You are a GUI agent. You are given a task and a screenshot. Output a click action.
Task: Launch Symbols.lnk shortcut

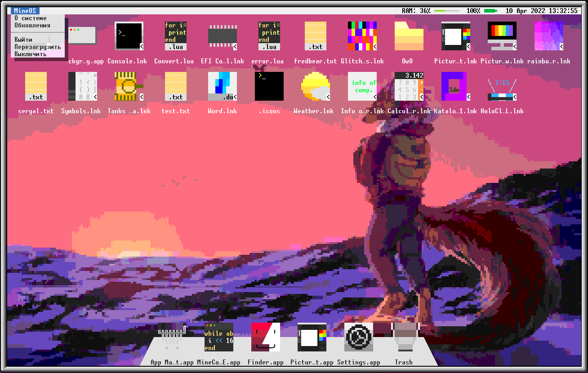(83, 86)
